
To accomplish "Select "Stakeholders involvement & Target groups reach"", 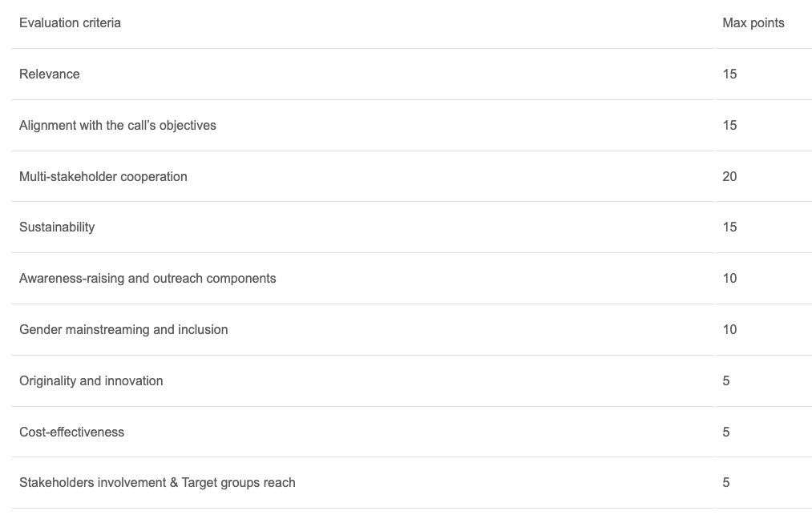I will point(157,483).
